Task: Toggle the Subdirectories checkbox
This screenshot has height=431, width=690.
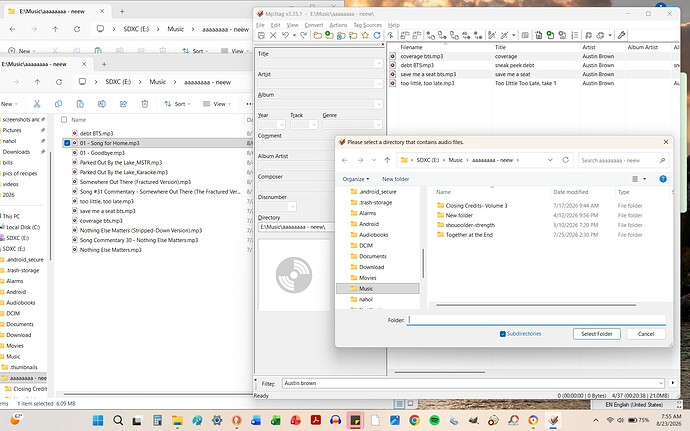Action: [x=503, y=334]
